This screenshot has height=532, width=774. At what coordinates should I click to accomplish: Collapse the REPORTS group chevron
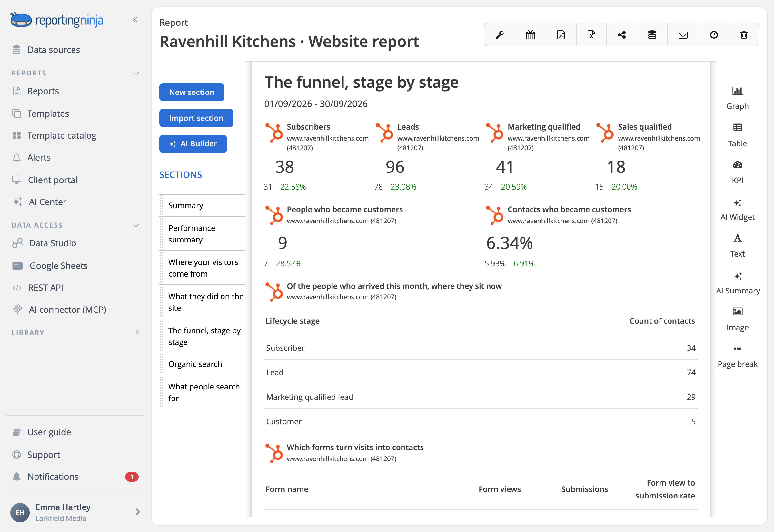pos(136,73)
